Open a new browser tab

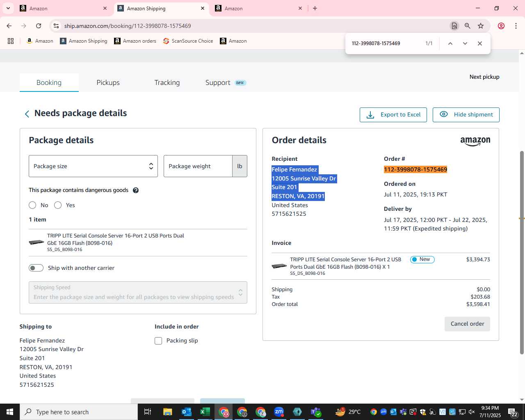(315, 8)
